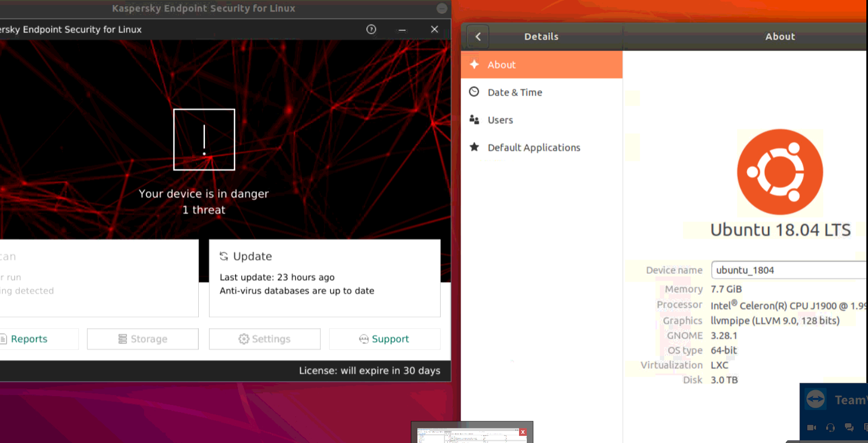
Task: Click the Support headset icon
Action: click(x=364, y=339)
